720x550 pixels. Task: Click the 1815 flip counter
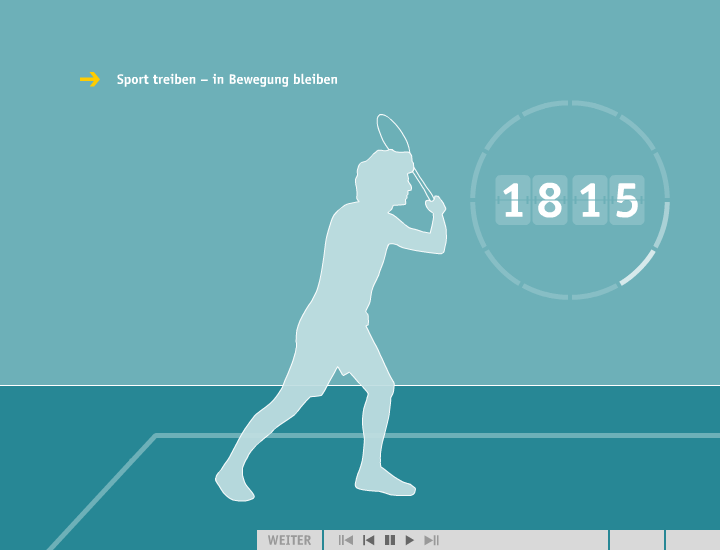pos(570,200)
